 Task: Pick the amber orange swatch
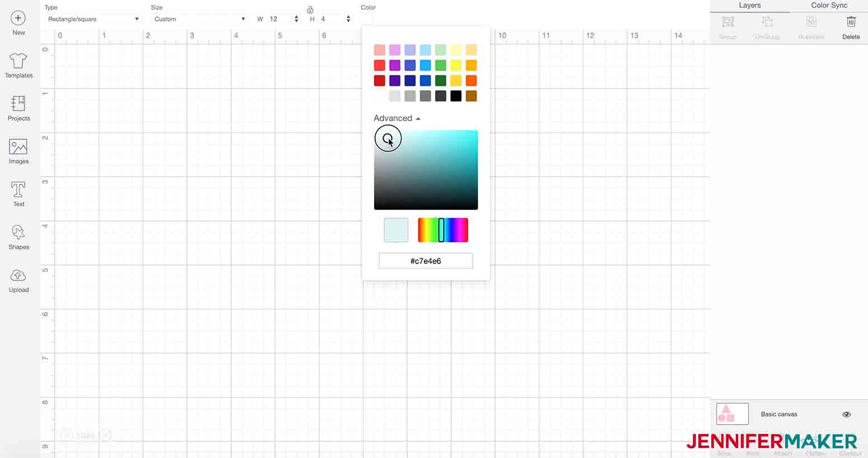pyautogui.click(x=472, y=65)
